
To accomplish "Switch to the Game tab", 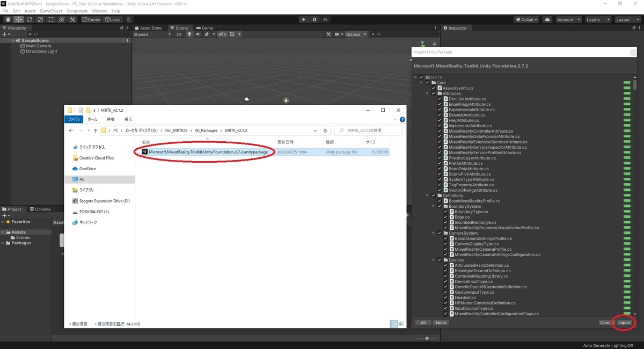I will pyautogui.click(x=204, y=28).
